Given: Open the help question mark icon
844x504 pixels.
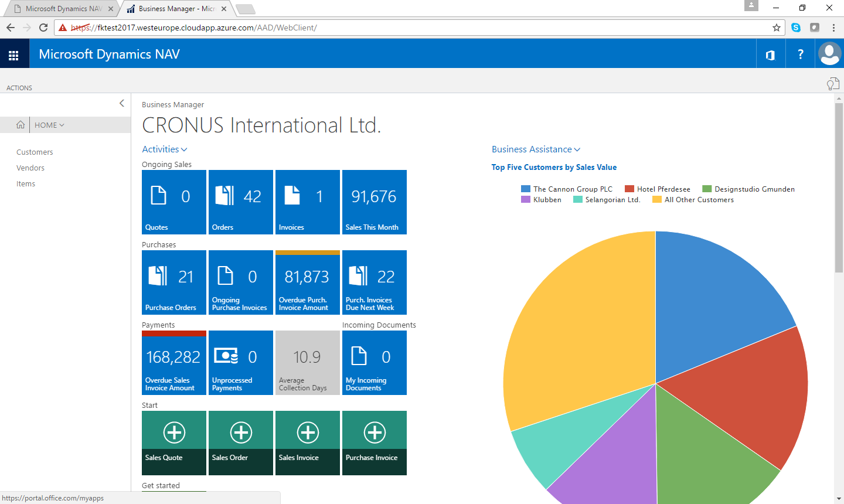Looking at the screenshot, I should pyautogui.click(x=800, y=55).
